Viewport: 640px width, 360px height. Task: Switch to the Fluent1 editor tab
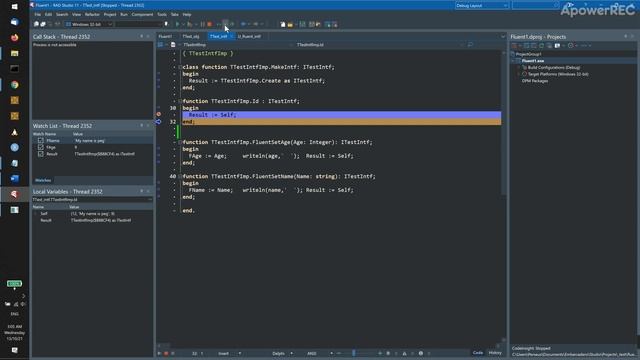click(x=165, y=36)
